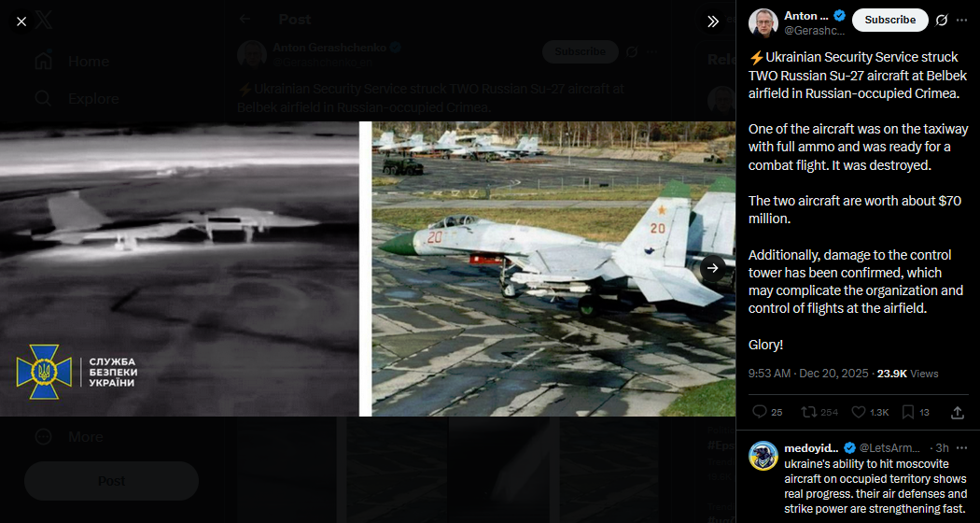
Task: Open the Grok icon beside Subscribe
Action: 941,20
